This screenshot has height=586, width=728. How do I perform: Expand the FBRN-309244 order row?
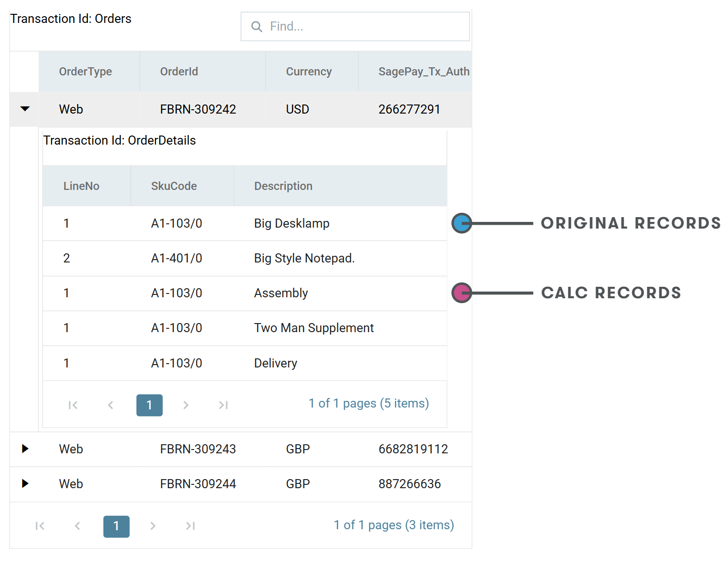click(25, 484)
